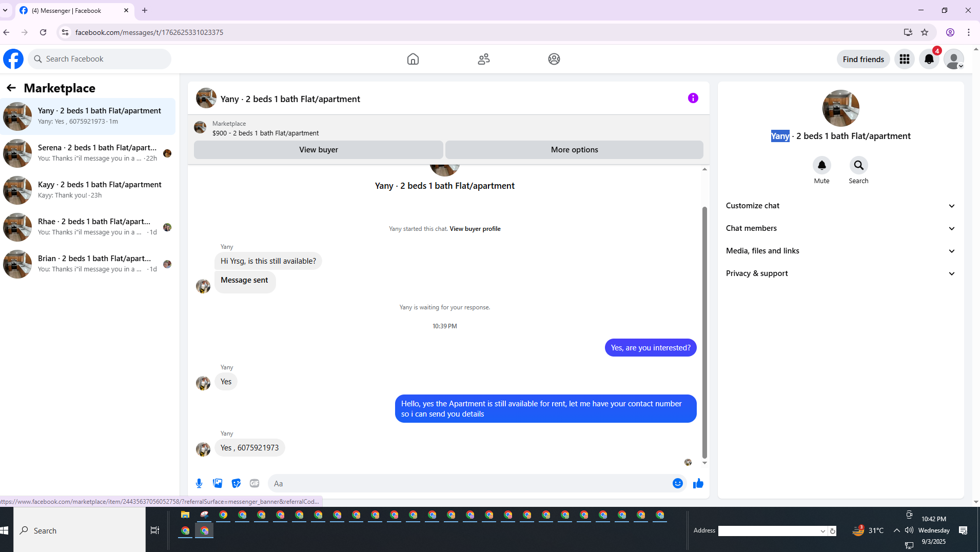Open the Rhae conversation
The height and width of the screenshot is (552, 980).
click(x=88, y=227)
